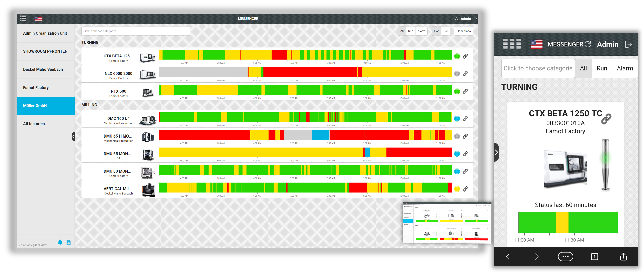
Task: Open the DMC 160 U4 machine name
Action: [118, 118]
